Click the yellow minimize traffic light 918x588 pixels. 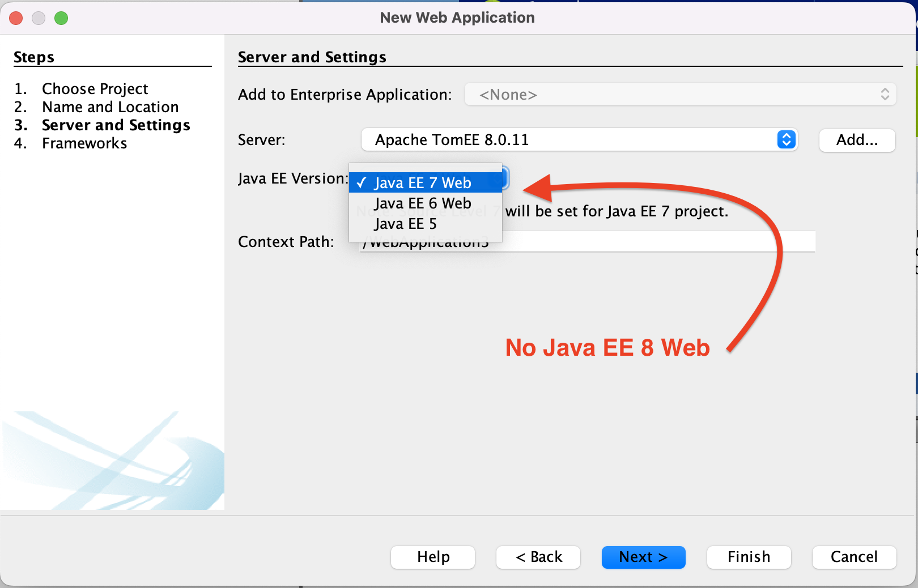tap(39, 18)
